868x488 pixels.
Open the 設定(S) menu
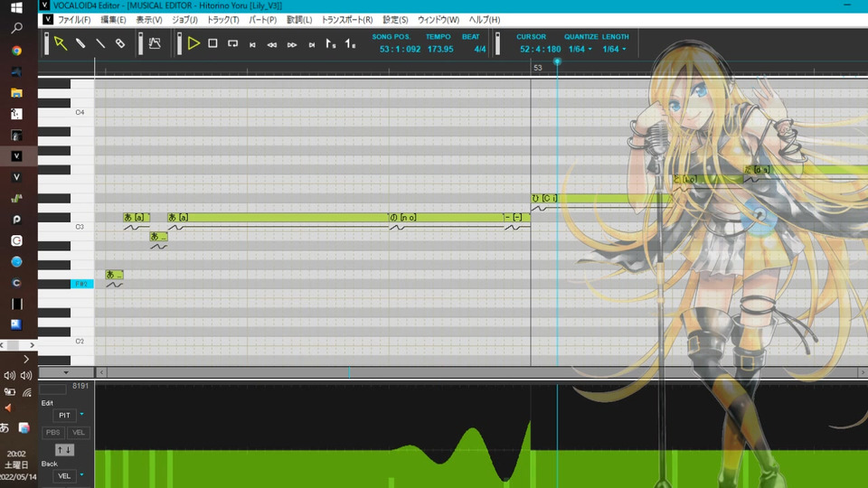(395, 19)
